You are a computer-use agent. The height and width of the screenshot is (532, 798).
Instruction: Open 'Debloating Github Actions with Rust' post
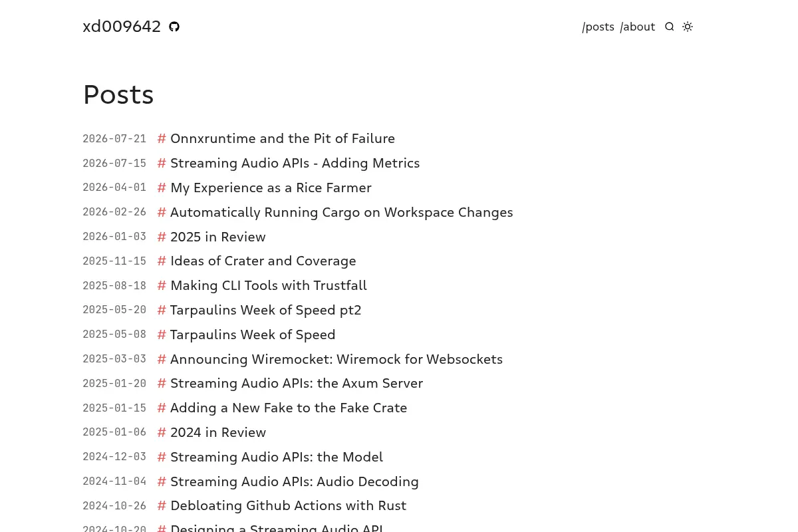click(x=289, y=505)
